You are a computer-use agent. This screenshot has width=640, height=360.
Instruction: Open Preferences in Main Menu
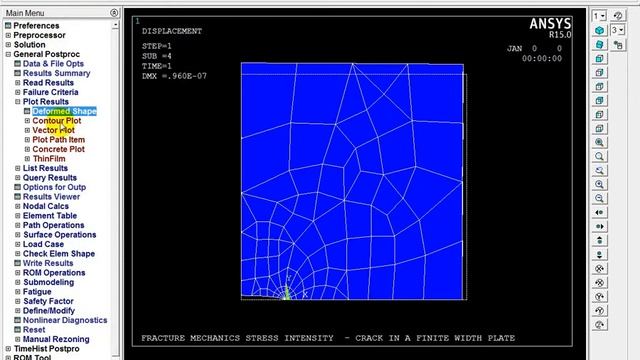[36, 26]
